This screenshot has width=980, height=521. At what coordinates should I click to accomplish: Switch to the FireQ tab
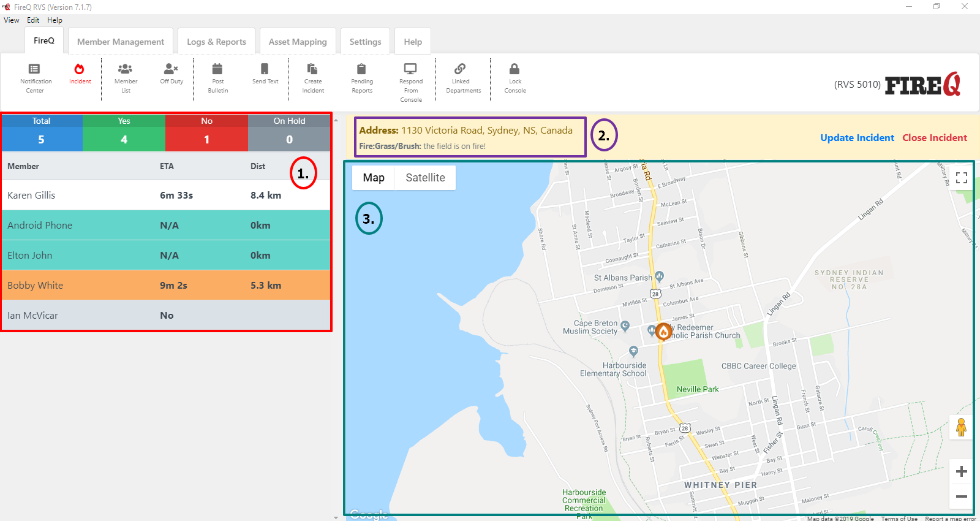pos(44,40)
